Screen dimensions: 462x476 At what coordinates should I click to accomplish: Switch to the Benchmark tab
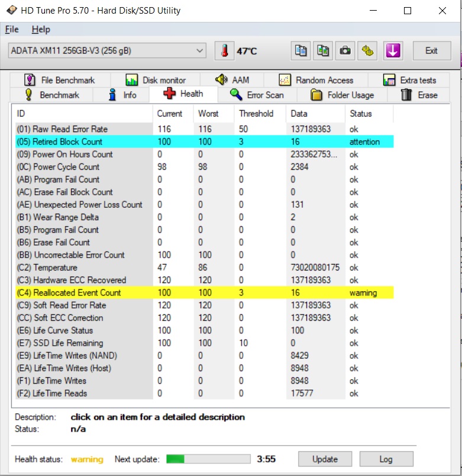coord(51,95)
